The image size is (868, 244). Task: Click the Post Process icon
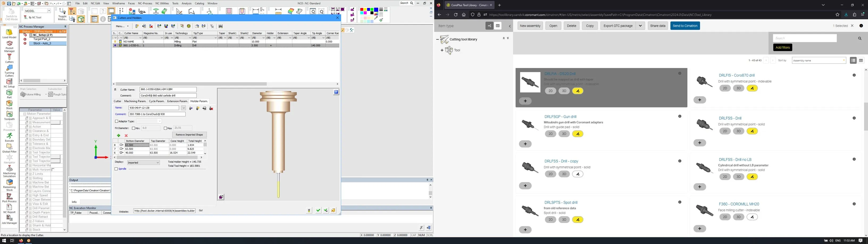pos(9,196)
